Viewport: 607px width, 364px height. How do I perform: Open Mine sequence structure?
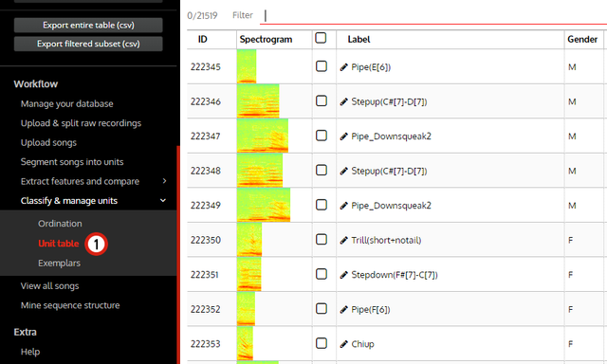pos(70,305)
